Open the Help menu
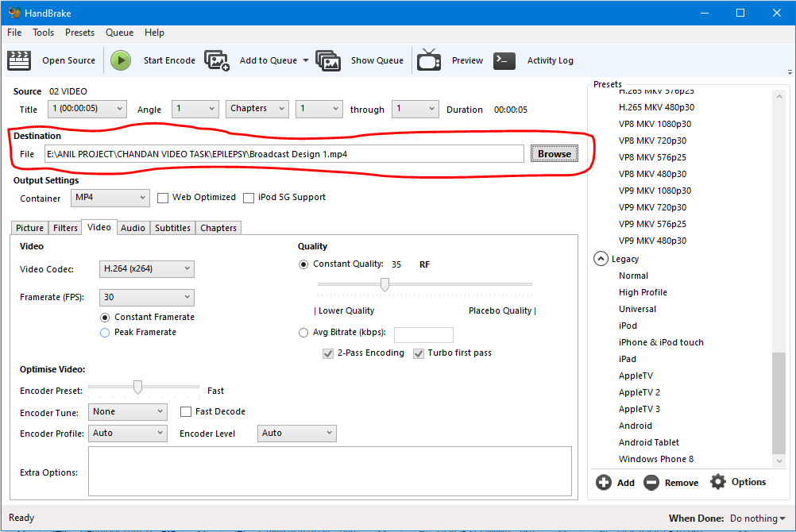 click(x=154, y=33)
